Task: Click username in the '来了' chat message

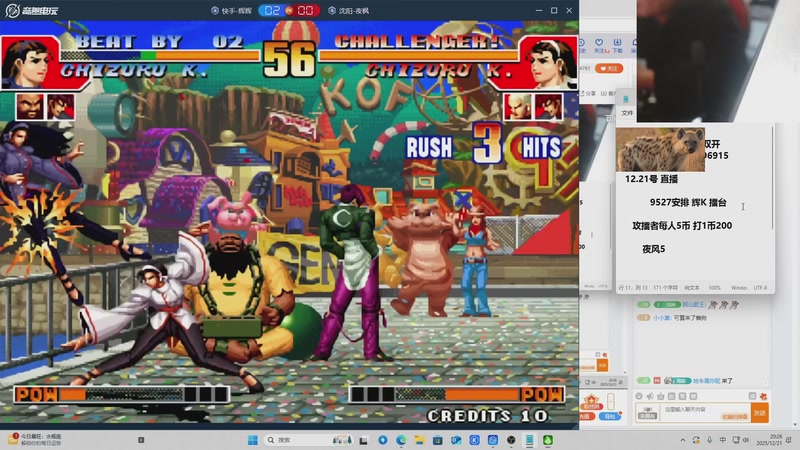Action: point(707,381)
